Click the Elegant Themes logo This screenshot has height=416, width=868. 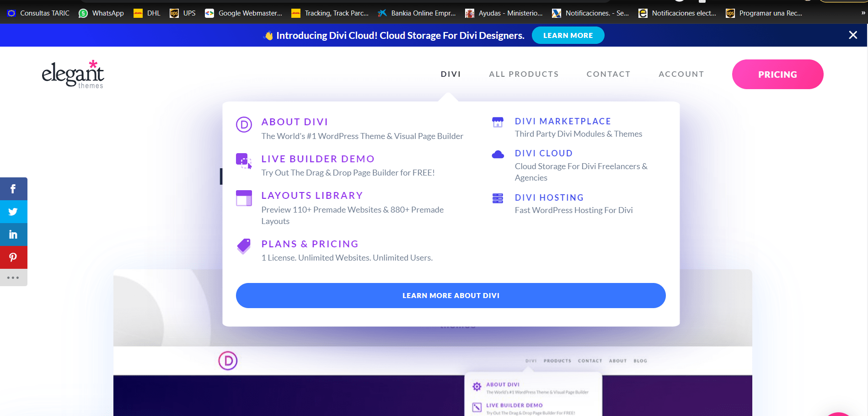click(x=73, y=74)
